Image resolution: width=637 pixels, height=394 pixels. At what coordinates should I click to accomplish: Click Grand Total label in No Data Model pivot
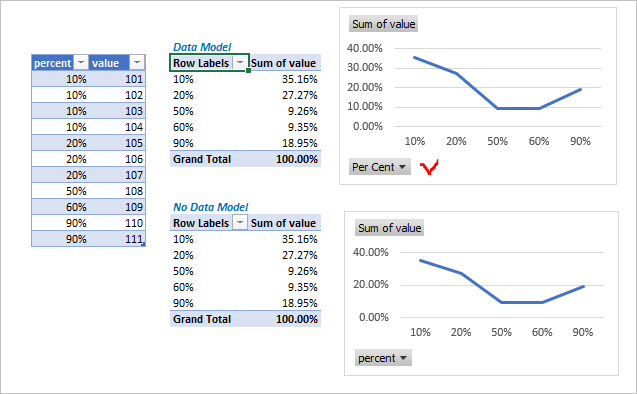tap(202, 319)
